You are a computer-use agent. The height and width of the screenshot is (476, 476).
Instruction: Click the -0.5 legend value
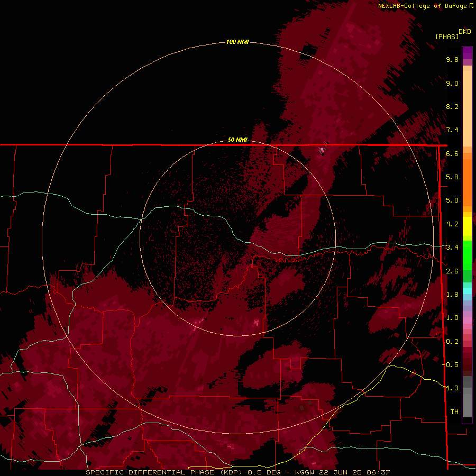(x=451, y=365)
